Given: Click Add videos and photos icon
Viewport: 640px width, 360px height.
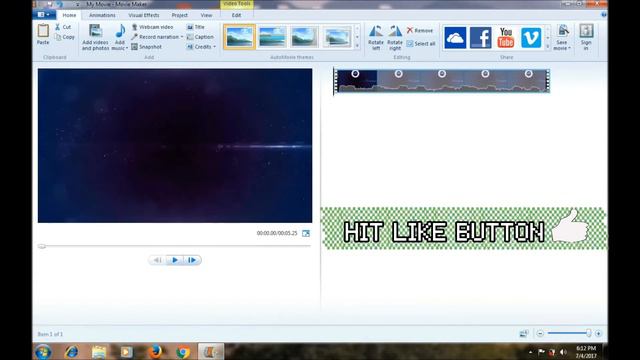Looking at the screenshot, I should coord(96,31).
